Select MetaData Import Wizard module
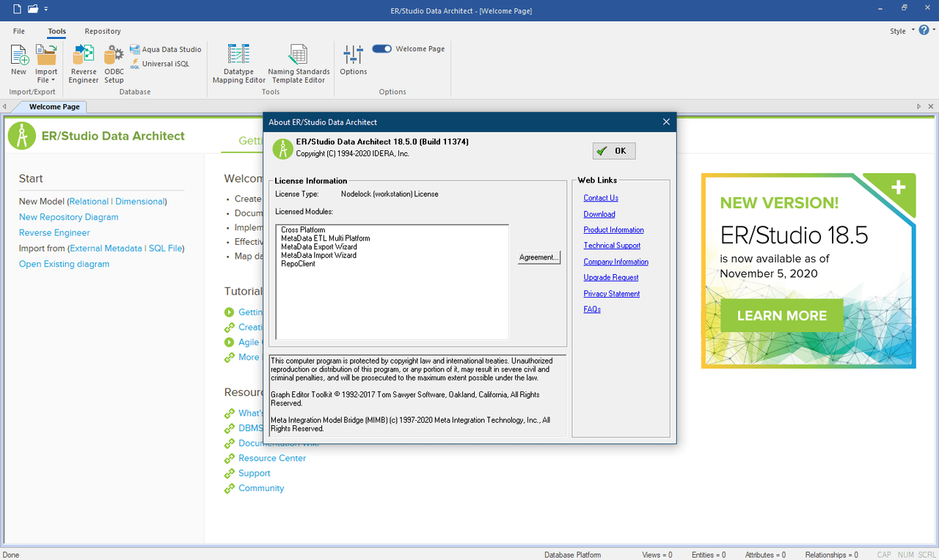 click(318, 255)
